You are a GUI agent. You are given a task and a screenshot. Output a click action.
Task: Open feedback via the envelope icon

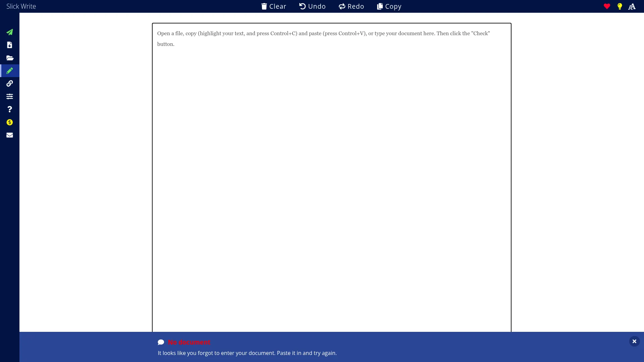(10, 135)
